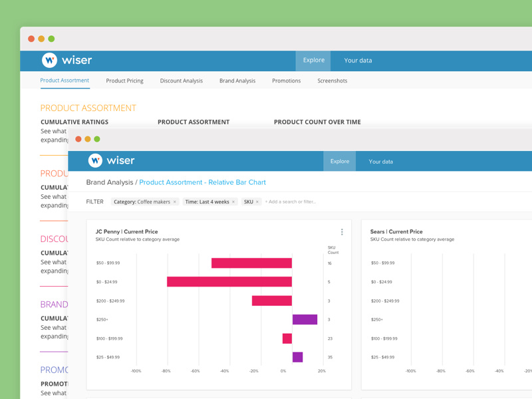Screen dimensions: 532x399
Task: Open the Category filter dropdown
Action: coord(143,201)
